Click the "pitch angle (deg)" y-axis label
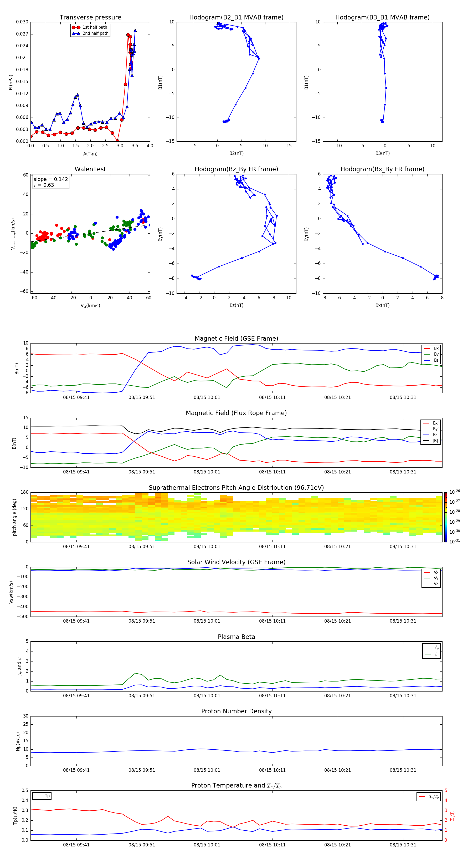Screen dimensions: 473x868 pos(14,517)
